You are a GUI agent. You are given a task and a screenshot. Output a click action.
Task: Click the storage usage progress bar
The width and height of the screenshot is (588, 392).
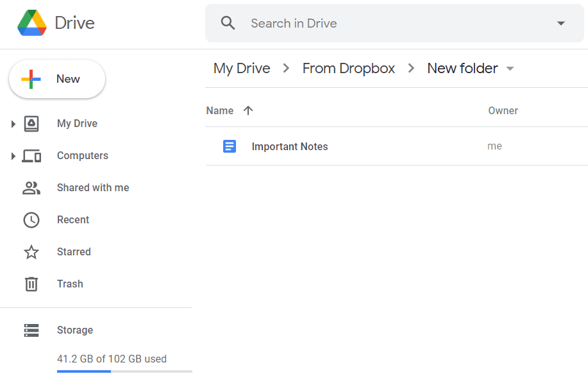click(124, 371)
